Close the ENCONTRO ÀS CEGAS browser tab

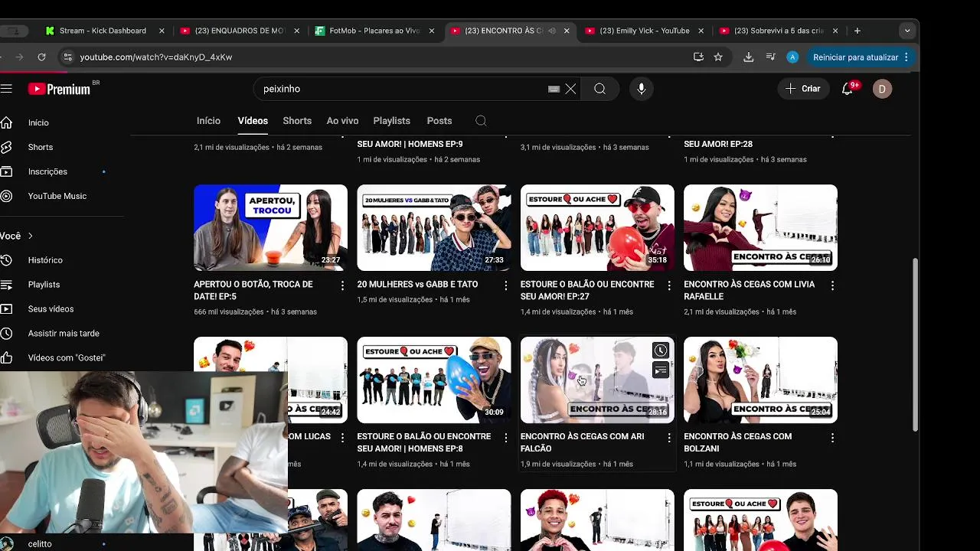pos(567,31)
